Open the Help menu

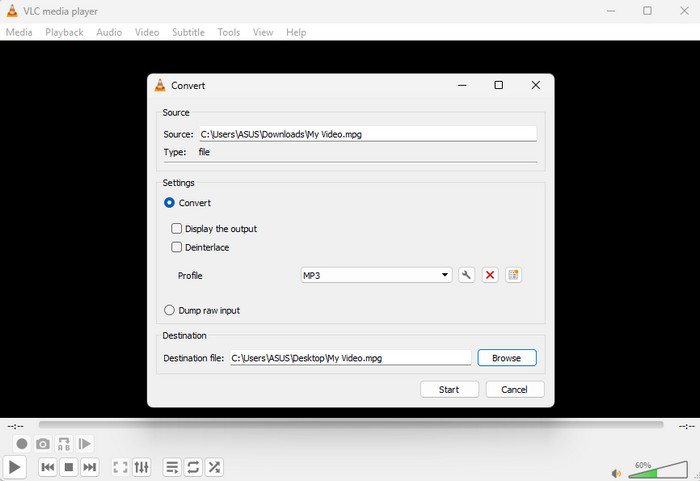[x=296, y=32]
